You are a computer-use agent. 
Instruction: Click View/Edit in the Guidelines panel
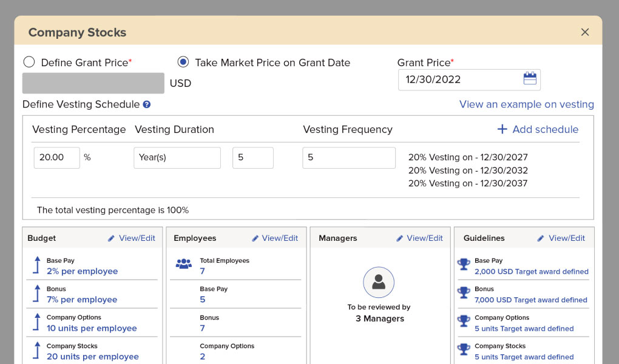pos(566,238)
